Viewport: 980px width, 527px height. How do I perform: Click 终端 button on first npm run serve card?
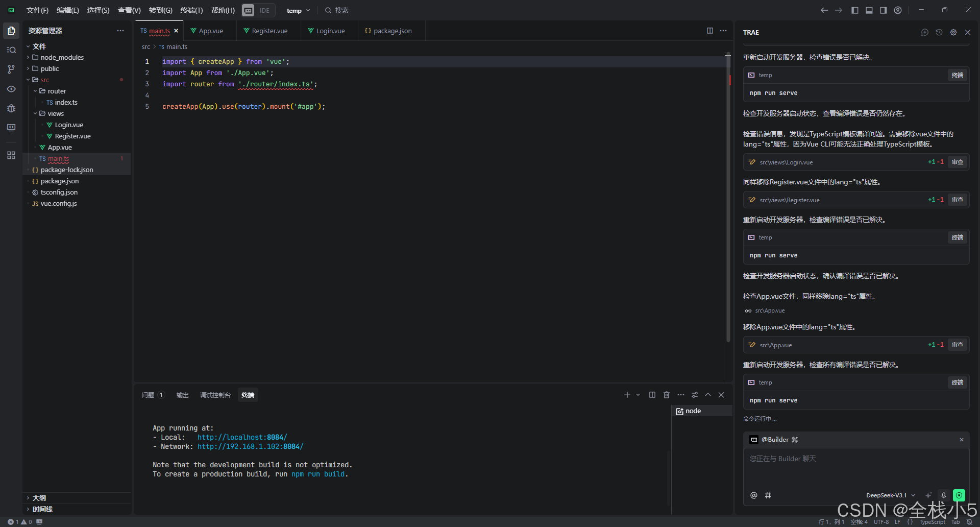(x=958, y=75)
